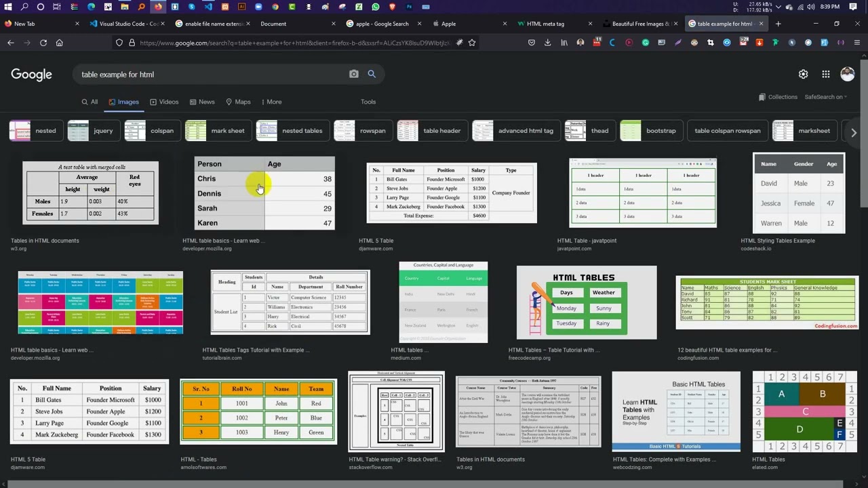
Task: Open Google quick settings gear
Action: pos(803,75)
